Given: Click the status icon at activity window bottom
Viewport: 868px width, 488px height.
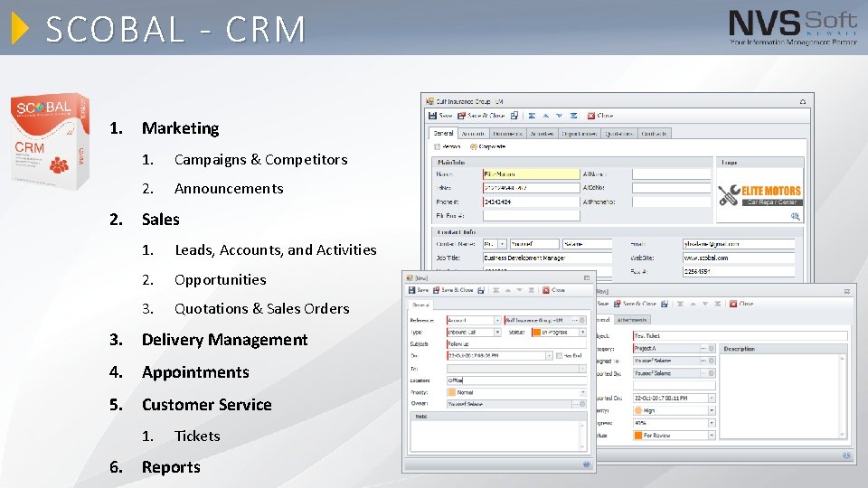Looking at the screenshot, I should 586,465.
